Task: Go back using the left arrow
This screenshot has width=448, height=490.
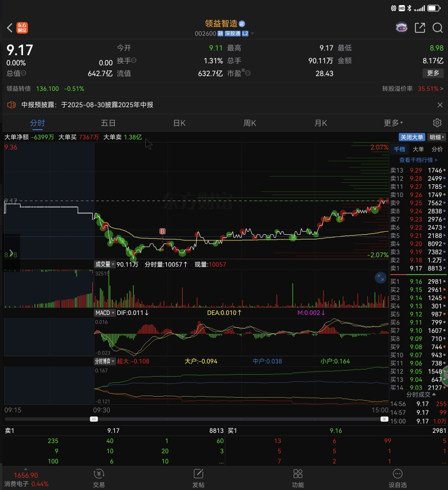Action: (x=10, y=28)
